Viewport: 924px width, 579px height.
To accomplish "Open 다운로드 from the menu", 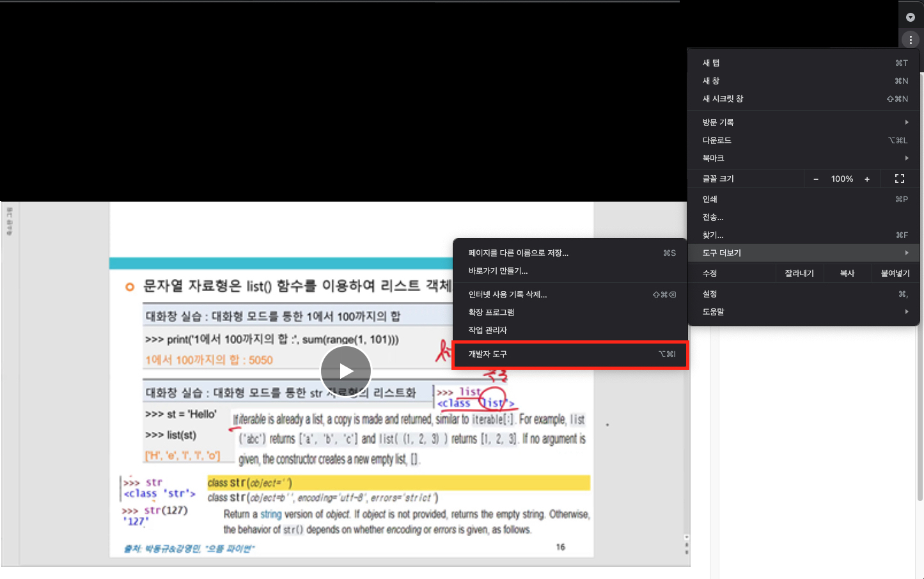I will click(804, 140).
